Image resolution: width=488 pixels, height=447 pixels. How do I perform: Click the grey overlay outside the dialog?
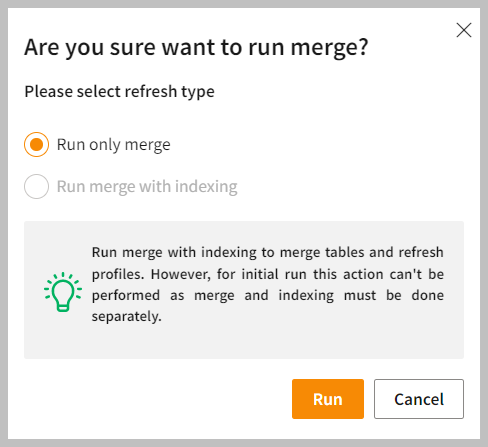(x=4, y=223)
